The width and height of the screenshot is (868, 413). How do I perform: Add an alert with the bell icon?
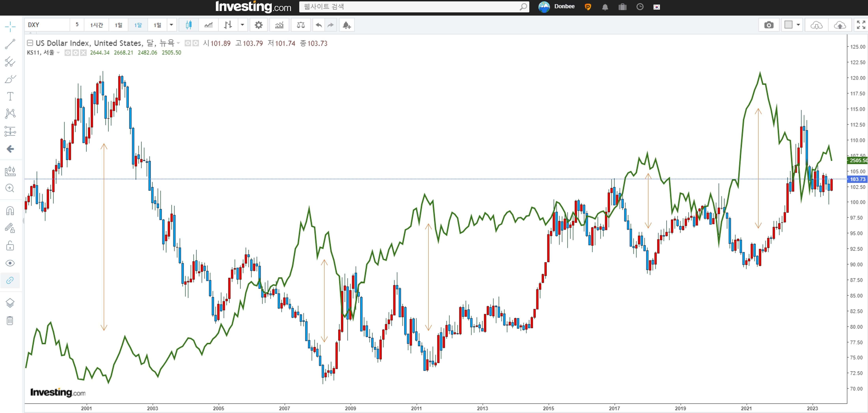click(x=346, y=25)
